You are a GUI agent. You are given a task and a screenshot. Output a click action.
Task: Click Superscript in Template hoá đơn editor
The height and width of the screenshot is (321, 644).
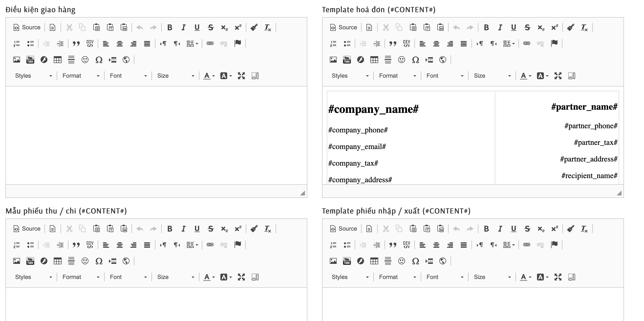[555, 27]
